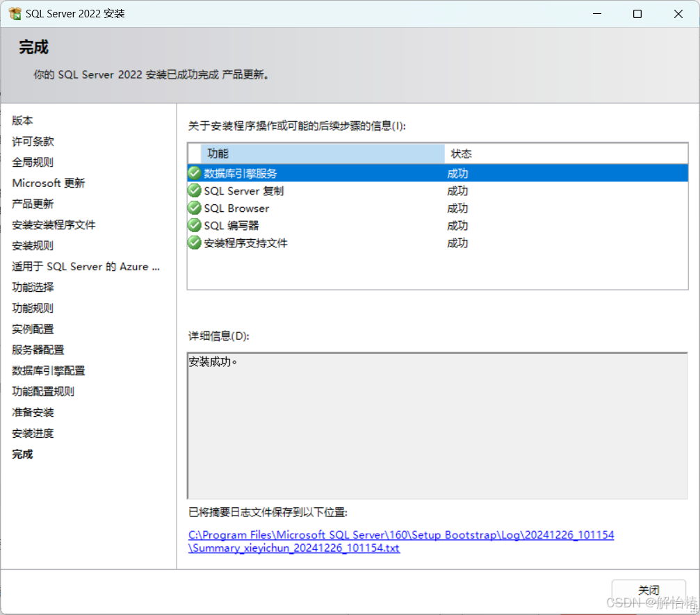This screenshot has width=700, height=615.
Task: Click the 服务器配置 step in sidebar
Action: (38, 350)
